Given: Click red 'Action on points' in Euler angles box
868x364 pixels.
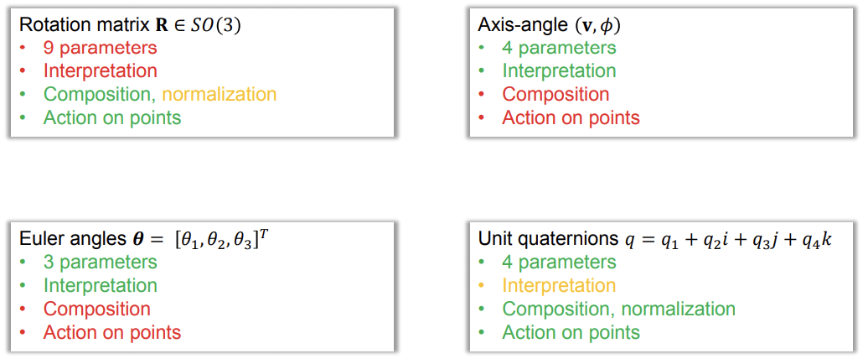Looking at the screenshot, I should point(112,332).
